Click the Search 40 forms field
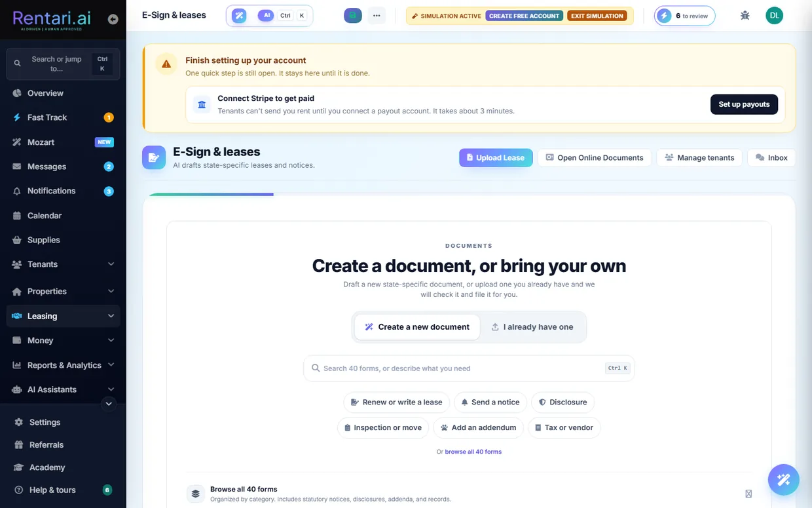This screenshot has width=812, height=508. (x=469, y=368)
